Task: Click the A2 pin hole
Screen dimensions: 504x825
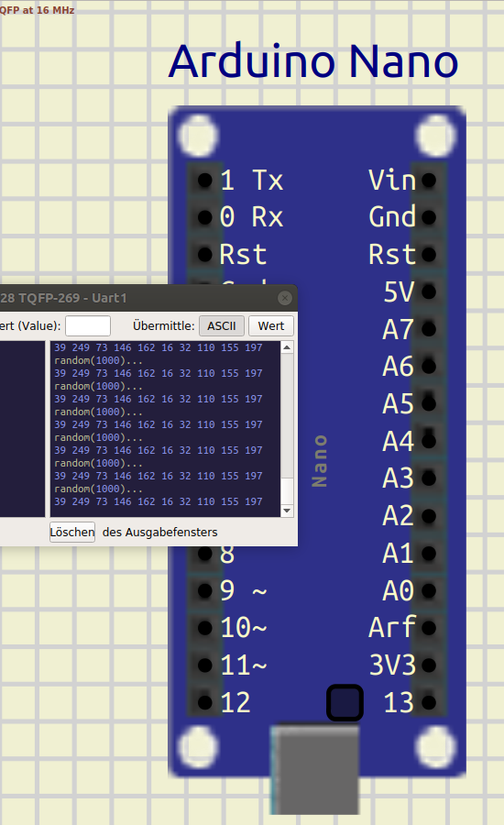Action: pos(429,515)
